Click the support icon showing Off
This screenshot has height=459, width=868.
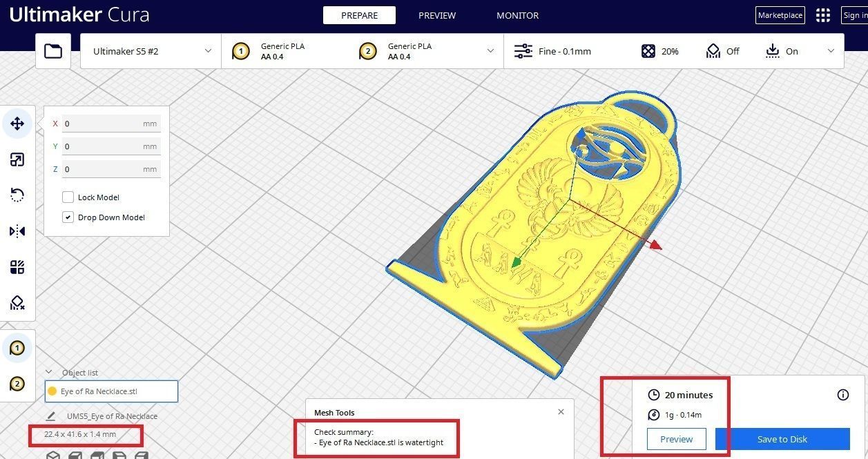pyautogui.click(x=713, y=51)
